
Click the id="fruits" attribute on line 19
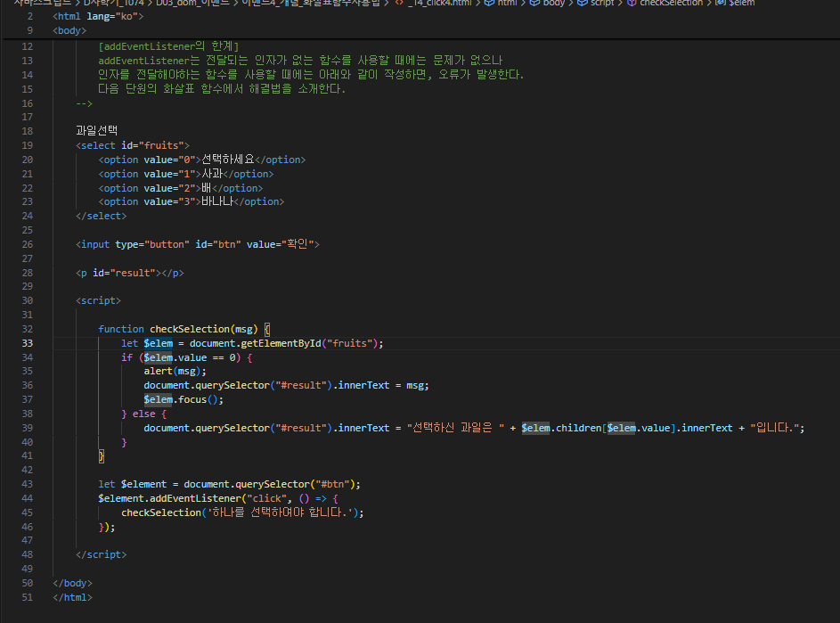[x=152, y=145]
